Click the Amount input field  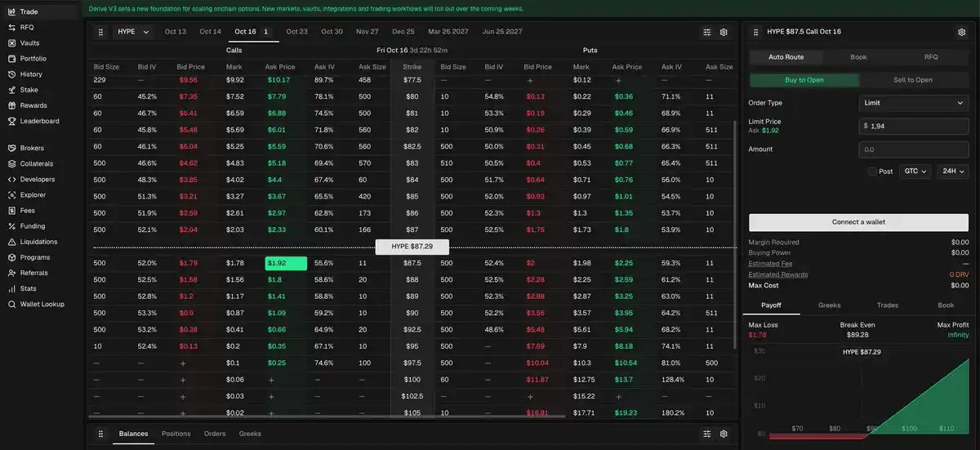click(x=914, y=149)
